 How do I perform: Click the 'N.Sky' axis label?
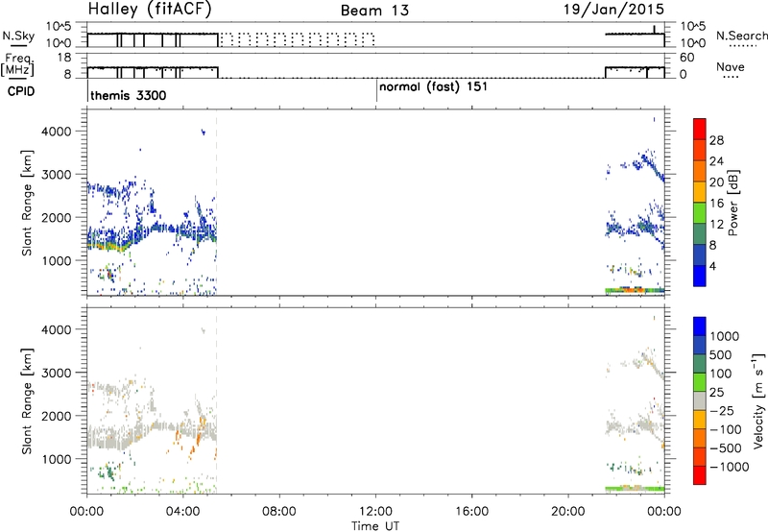[x=18, y=36]
